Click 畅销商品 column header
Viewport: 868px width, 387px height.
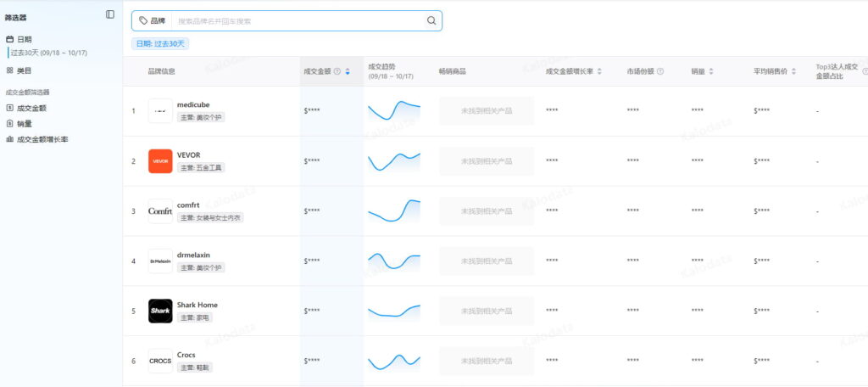[x=453, y=71]
